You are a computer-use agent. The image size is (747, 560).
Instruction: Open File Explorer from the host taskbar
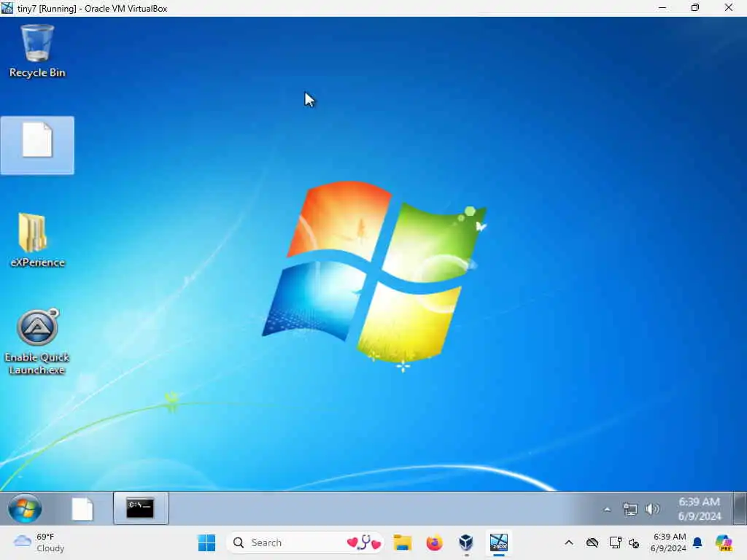[x=402, y=542]
